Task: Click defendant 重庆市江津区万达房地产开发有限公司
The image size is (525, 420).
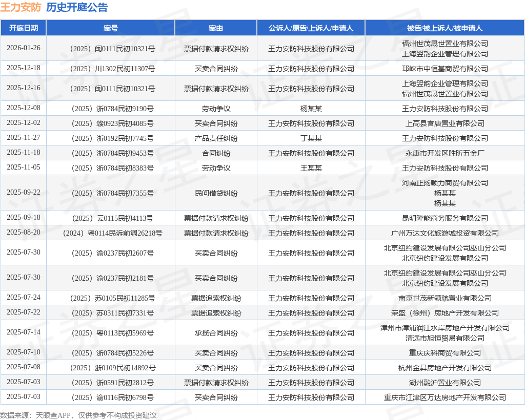Action: [445, 397]
